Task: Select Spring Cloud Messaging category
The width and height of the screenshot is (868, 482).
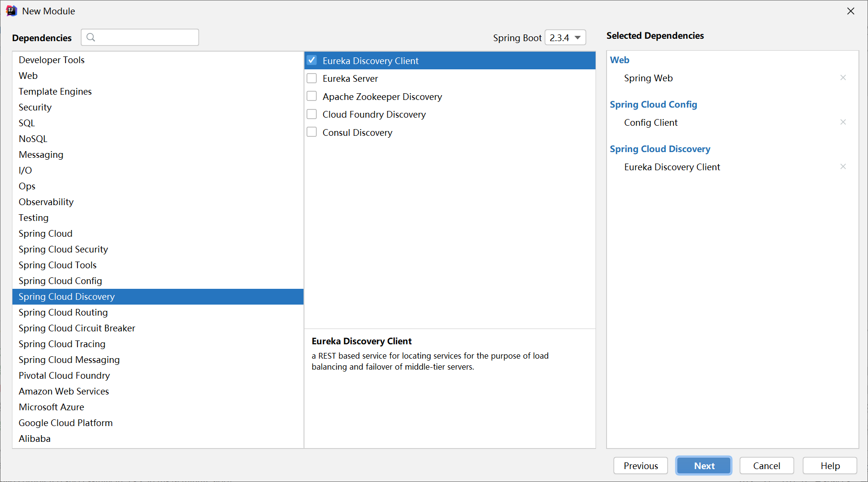Action: click(x=158, y=360)
